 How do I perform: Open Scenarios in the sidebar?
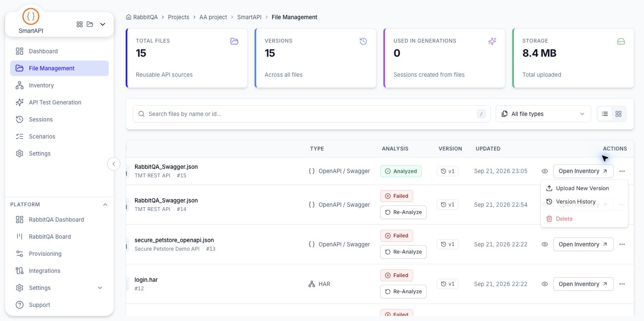[60, 136]
